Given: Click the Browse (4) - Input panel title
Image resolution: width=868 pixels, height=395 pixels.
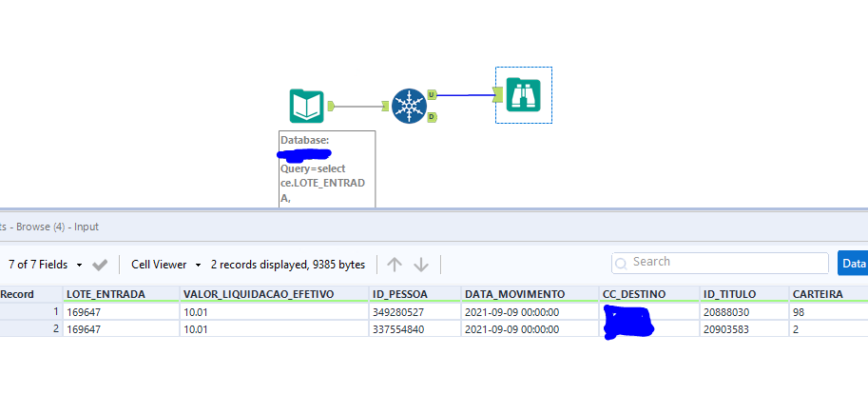Looking at the screenshot, I should tap(49, 227).
